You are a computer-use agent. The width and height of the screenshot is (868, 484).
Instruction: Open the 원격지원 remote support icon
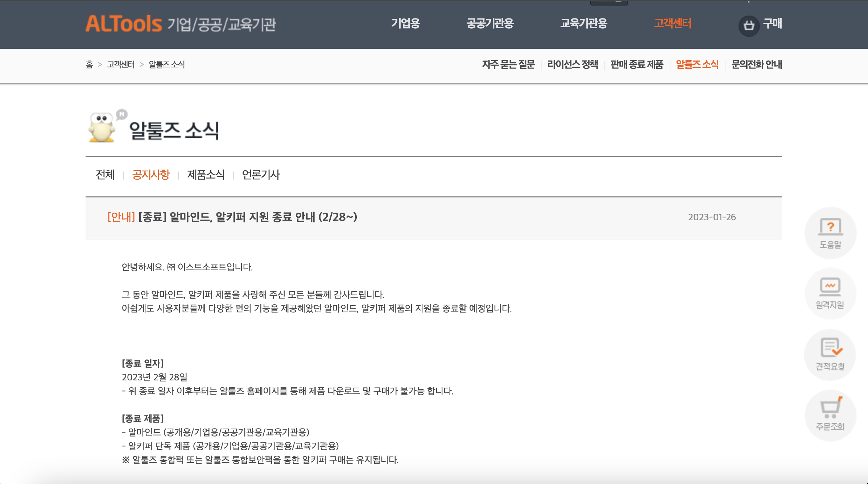[x=830, y=293]
